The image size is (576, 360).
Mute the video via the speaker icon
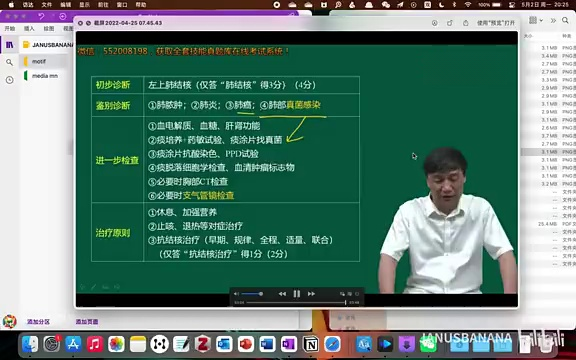pyautogui.click(x=236, y=294)
